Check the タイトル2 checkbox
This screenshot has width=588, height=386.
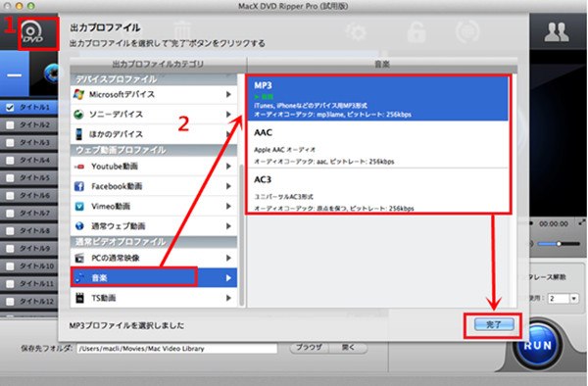(10, 125)
